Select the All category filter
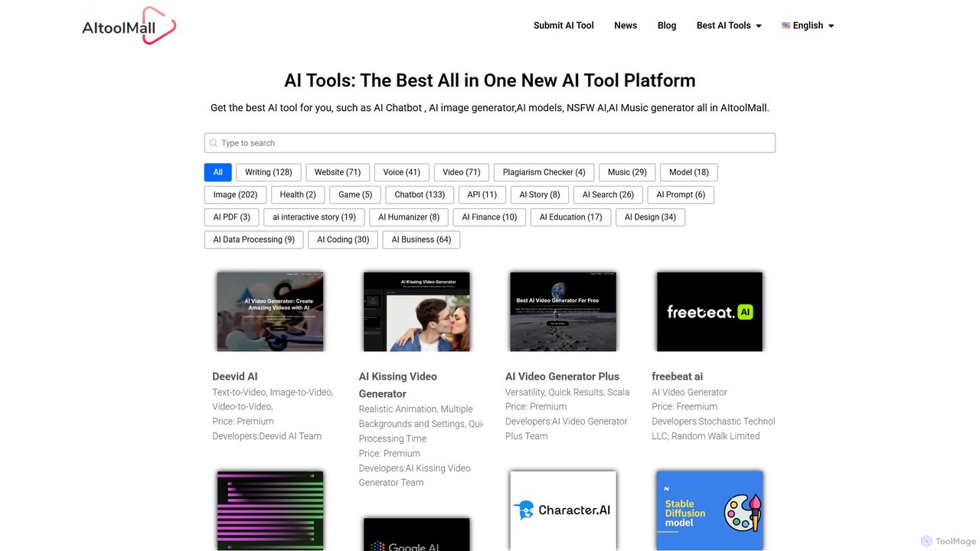This screenshot has width=980, height=551. (218, 172)
